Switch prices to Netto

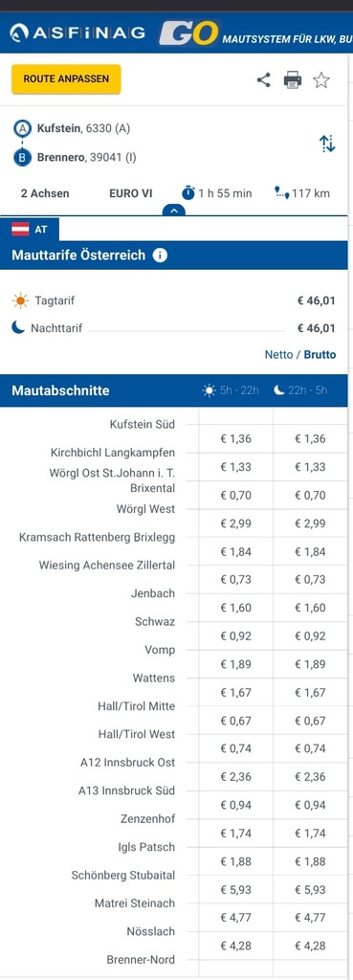tap(278, 354)
